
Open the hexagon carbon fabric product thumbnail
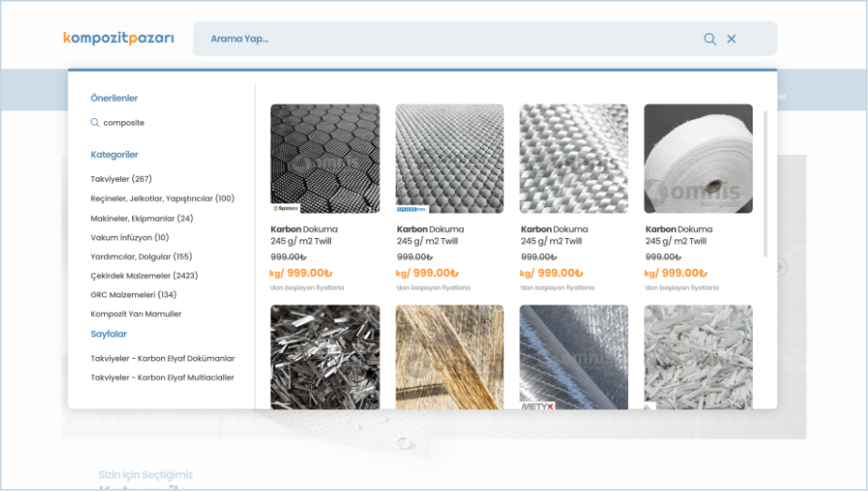(325, 158)
